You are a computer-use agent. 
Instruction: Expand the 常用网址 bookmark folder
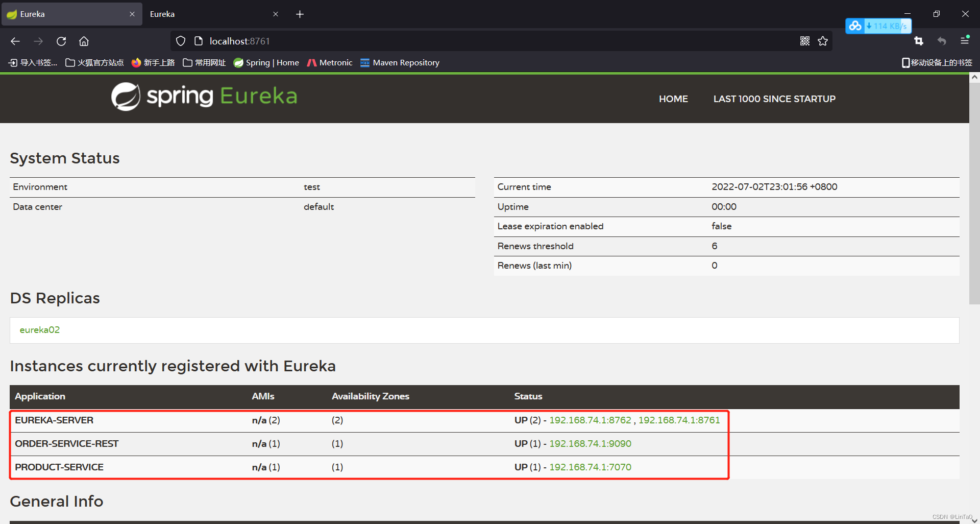pos(204,63)
